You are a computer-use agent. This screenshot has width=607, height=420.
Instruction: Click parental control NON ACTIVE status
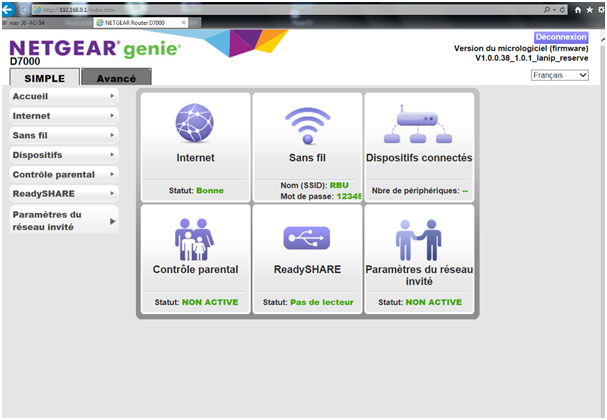(210, 302)
